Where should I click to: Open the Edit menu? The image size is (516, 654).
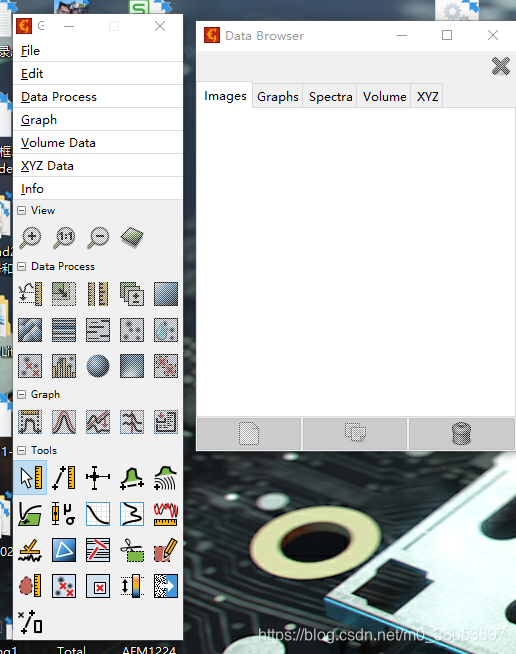98,74
